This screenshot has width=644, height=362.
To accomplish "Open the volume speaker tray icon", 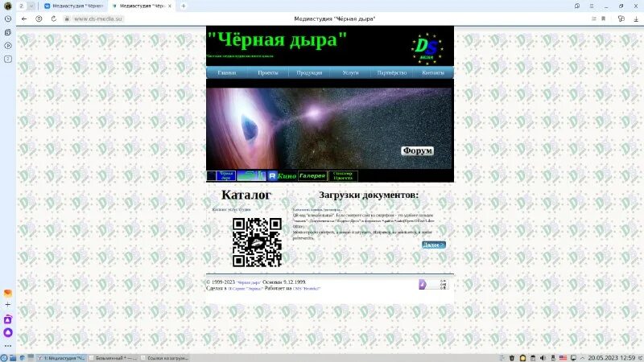I will tap(543, 358).
